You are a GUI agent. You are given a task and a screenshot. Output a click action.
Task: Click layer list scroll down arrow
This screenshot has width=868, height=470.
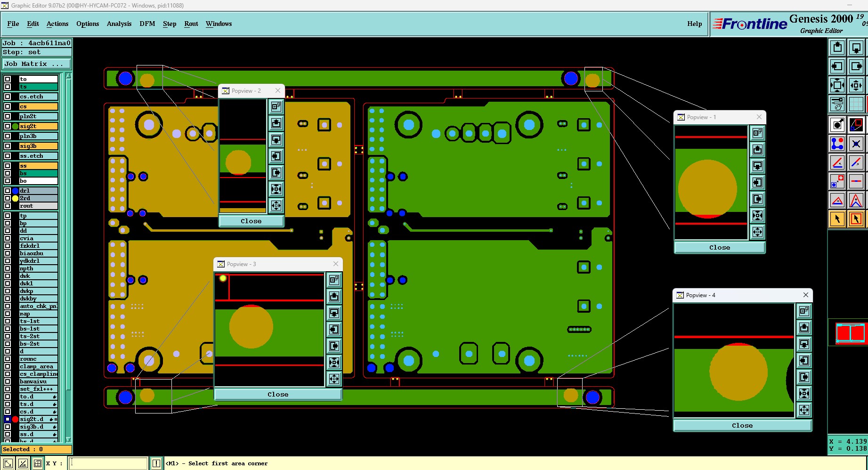coord(69,439)
